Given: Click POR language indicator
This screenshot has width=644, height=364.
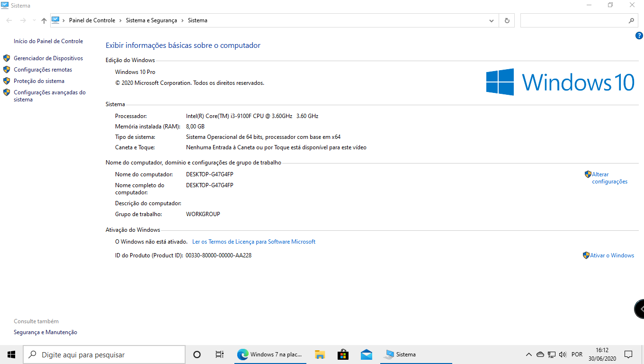Looking at the screenshot, I should pyautogui.click(x=577, y=355).
